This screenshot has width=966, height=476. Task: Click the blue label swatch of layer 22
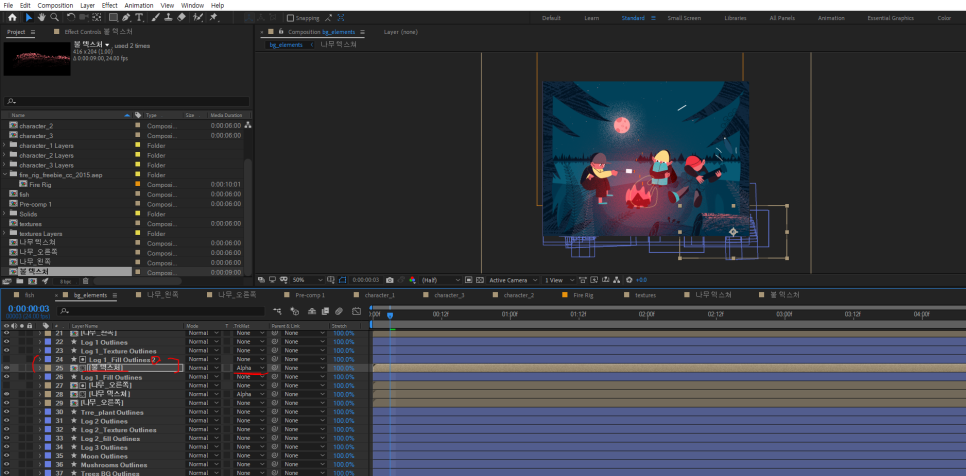tap(48, 342)
